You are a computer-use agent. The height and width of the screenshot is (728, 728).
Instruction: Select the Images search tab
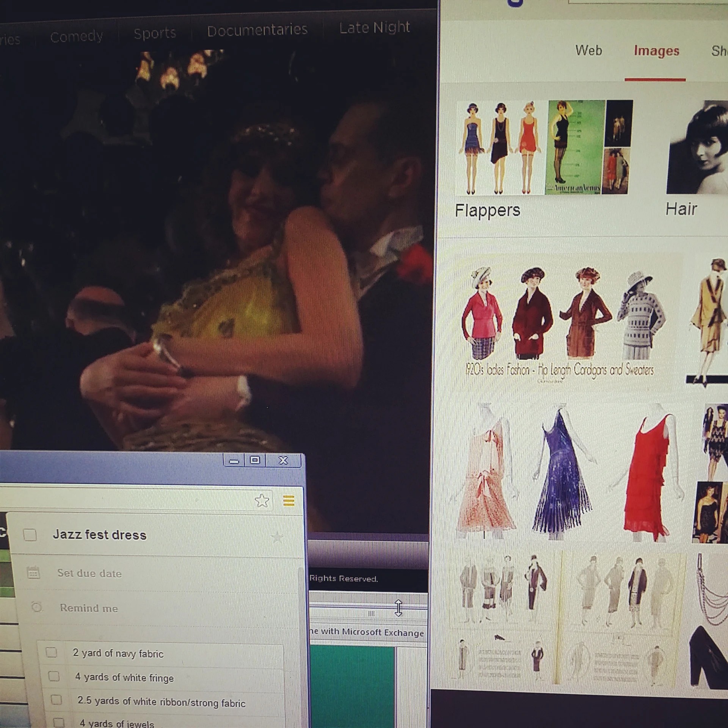pos(656,51)
